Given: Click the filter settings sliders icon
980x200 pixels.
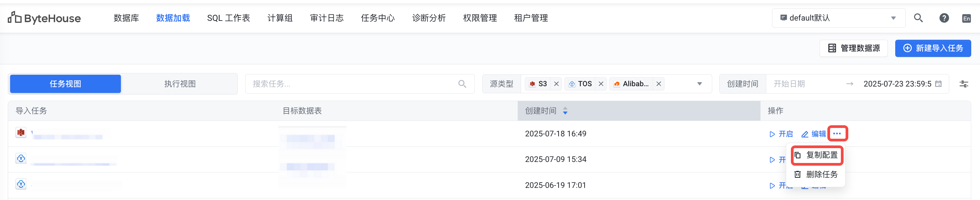Looking at the screenshot, I should [x=964, y=84].
